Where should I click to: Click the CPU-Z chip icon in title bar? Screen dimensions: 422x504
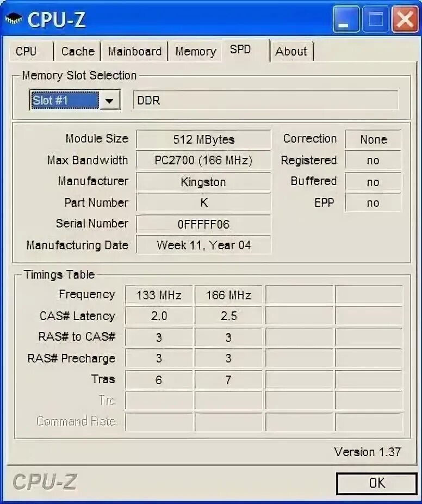pos(14,19)
